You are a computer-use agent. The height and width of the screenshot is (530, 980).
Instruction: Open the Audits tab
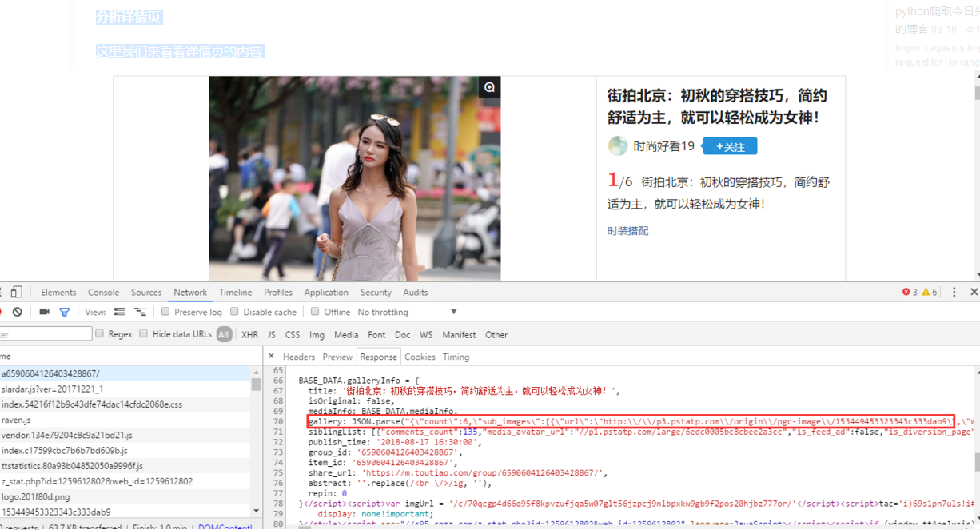[x=416, y=293]
